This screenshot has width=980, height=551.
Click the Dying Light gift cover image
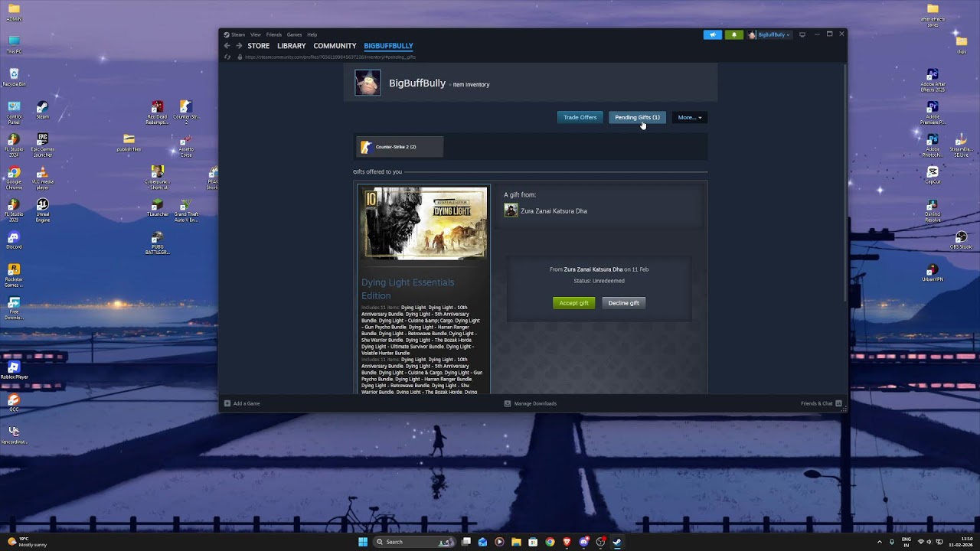(424, 223)
